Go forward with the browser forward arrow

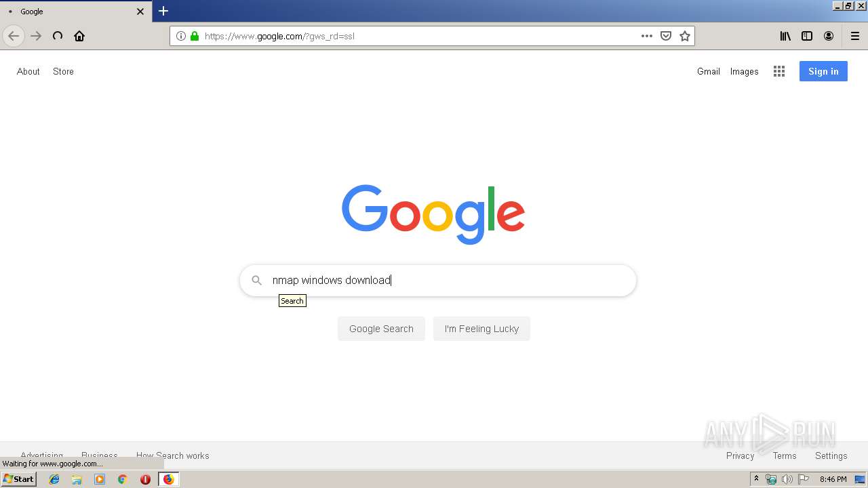(36, 36)
